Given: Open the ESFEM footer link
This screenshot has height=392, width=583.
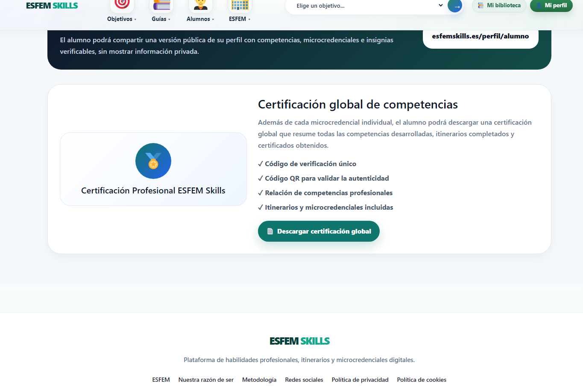Looking at the screenshot, I should click(161, 380).
